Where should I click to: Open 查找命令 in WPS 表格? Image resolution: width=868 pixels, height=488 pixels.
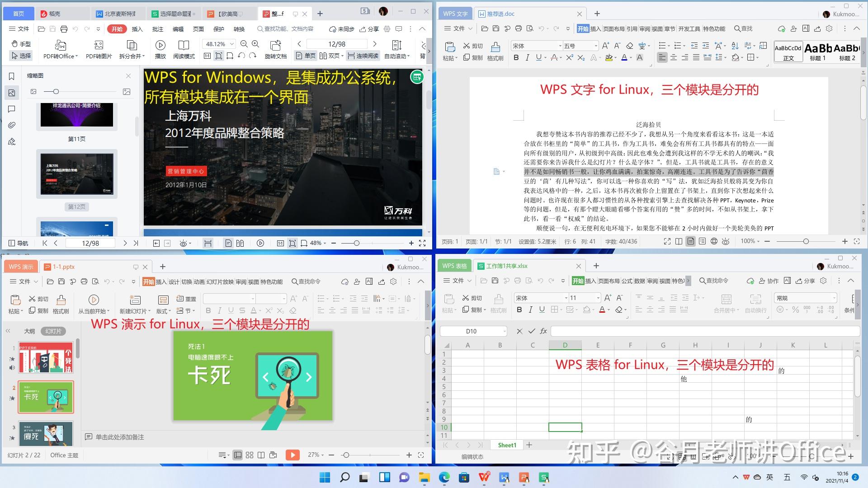(x=713, y=281)
